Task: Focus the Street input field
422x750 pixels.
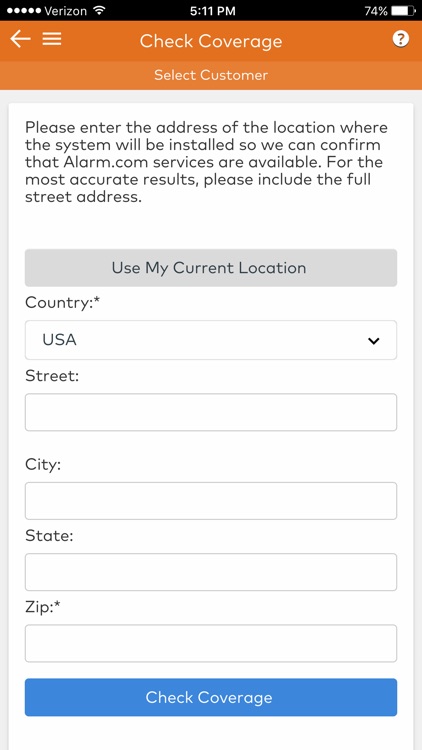Action: click(211, 412)
